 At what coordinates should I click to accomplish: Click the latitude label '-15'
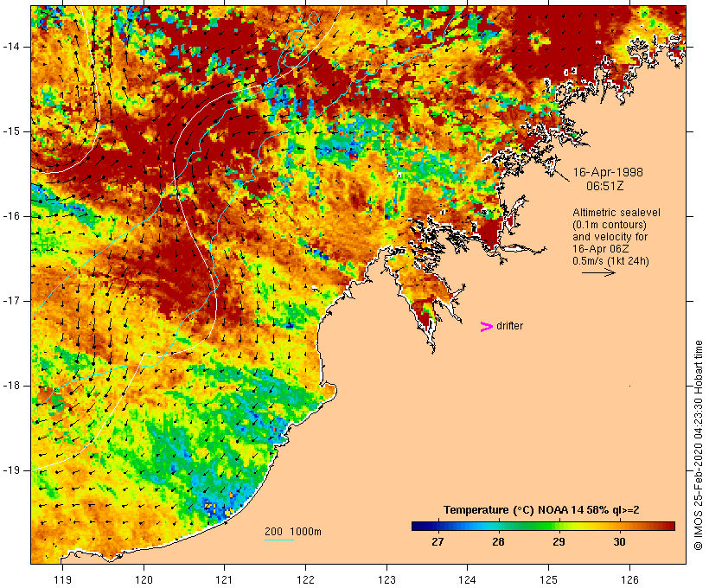11,131
